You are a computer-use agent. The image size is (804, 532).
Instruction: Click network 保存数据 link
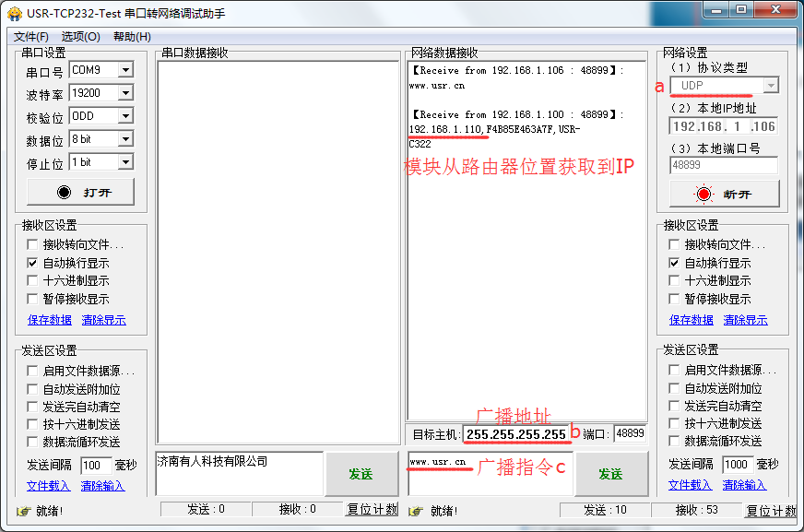(x=691, y=320)
